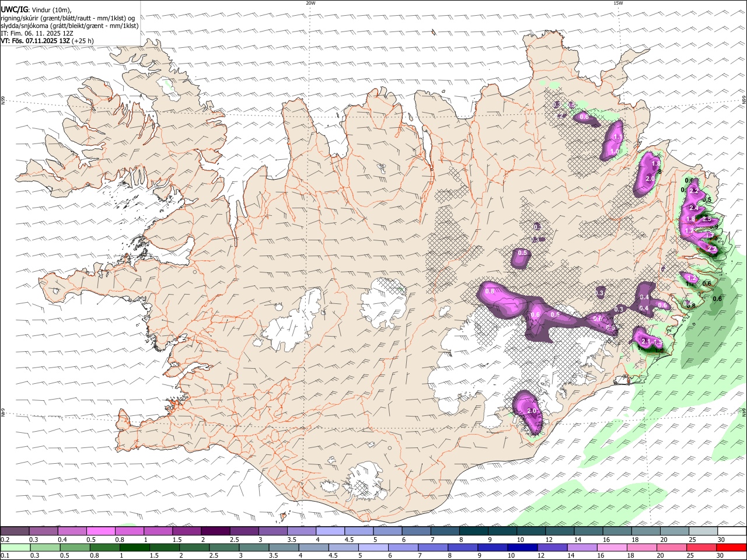Viewport: 747px width, 560px height.
Task: Pick the pale green rain swatch at 0.1
Action: (15, 548)
